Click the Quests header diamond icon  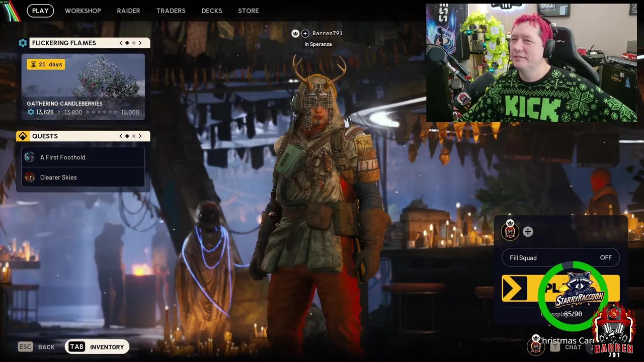point(23,136)
